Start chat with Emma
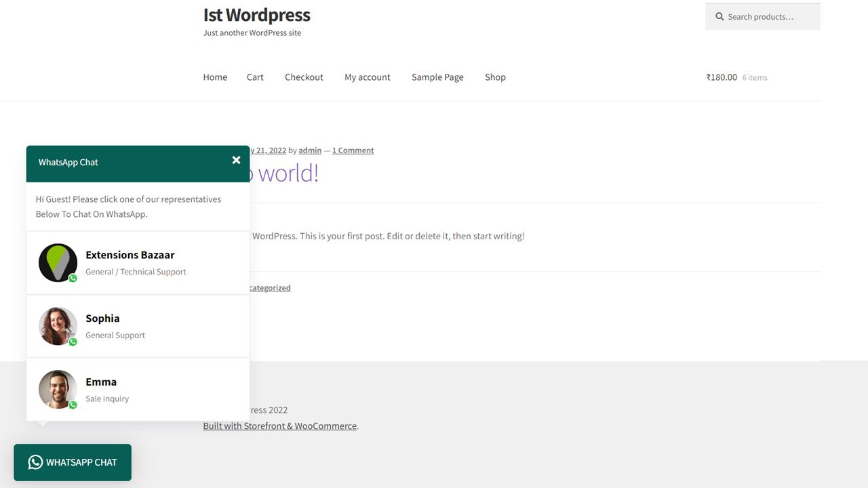Viewport: 868px width, 488px height. (x=138, y=389)
